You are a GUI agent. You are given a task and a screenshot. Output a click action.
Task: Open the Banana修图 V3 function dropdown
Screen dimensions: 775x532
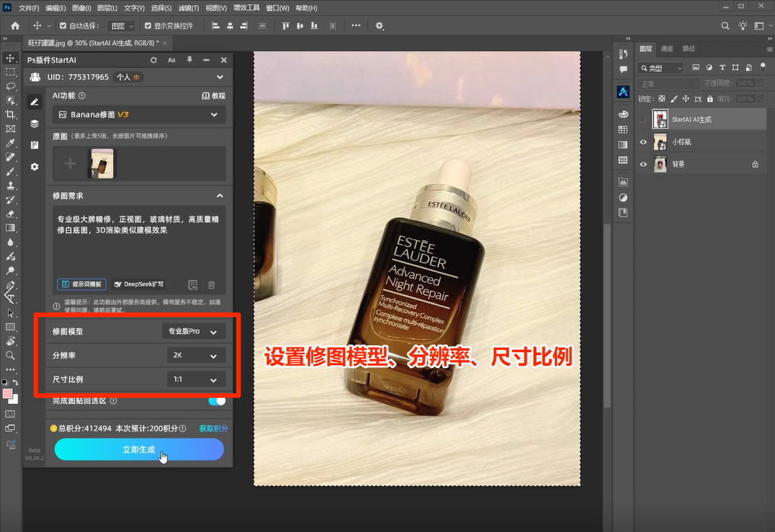click(x=139, y=114)
